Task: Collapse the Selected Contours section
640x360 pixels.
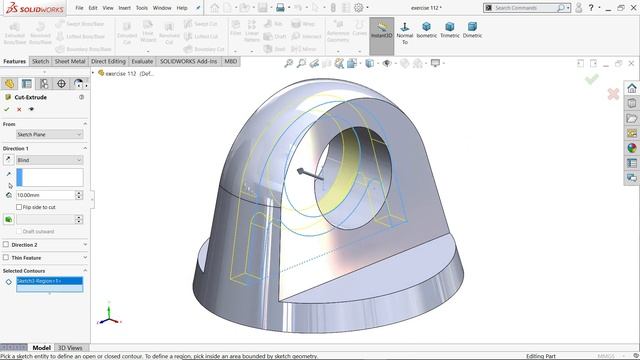Action: 85,271
